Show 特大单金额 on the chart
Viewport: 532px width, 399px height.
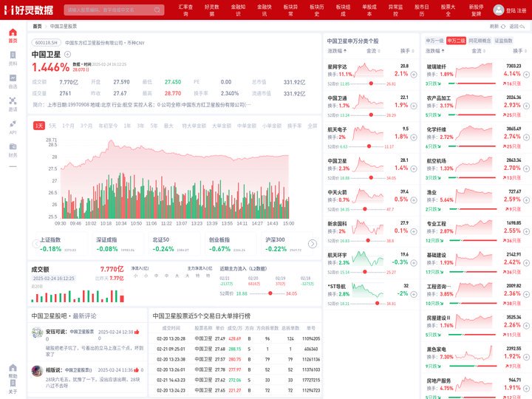tap(194, 126)
